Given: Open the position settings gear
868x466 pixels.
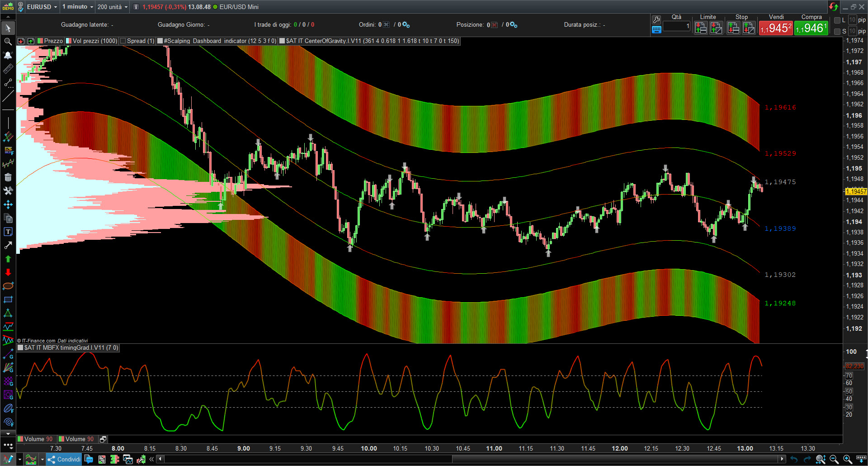Looking at the screenshot, I should point(514,25).
